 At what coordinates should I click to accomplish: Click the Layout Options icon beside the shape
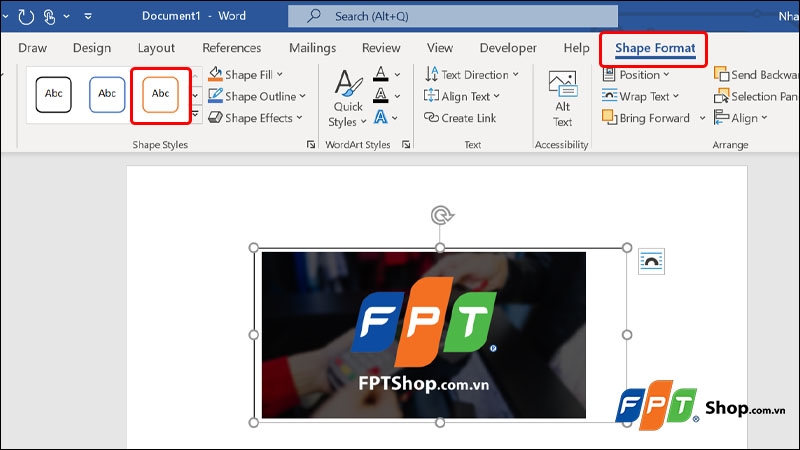(x=652, y=261)
